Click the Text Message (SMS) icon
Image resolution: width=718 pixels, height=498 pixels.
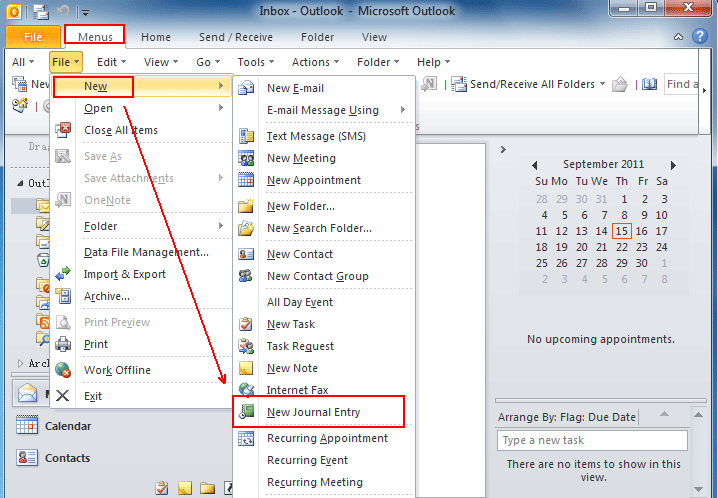246,136
